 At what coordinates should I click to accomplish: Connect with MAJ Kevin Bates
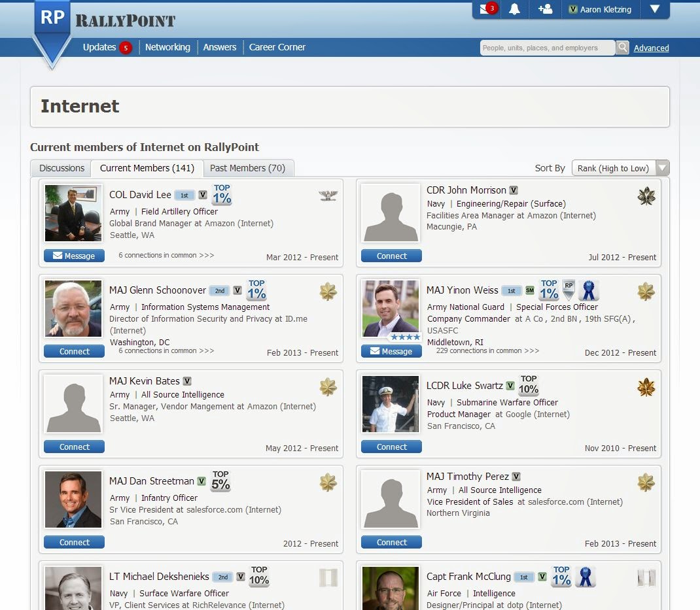[x=74, y=447]
